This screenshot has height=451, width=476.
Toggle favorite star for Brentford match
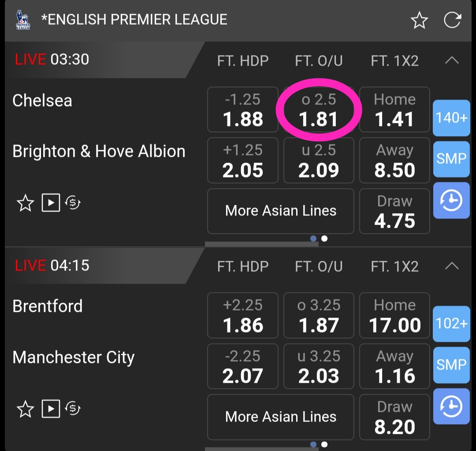pyautogui.click(x=25, y=410)
